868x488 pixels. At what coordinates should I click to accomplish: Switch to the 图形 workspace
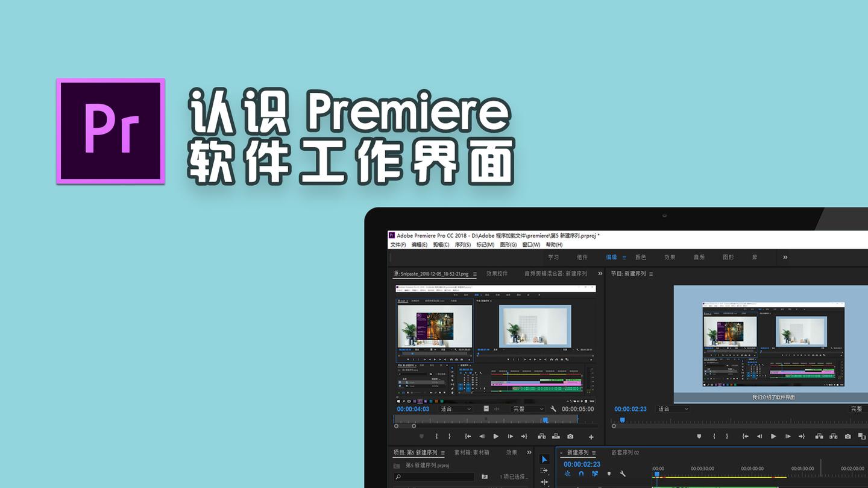pyautogui.click(x=728, y=258)
